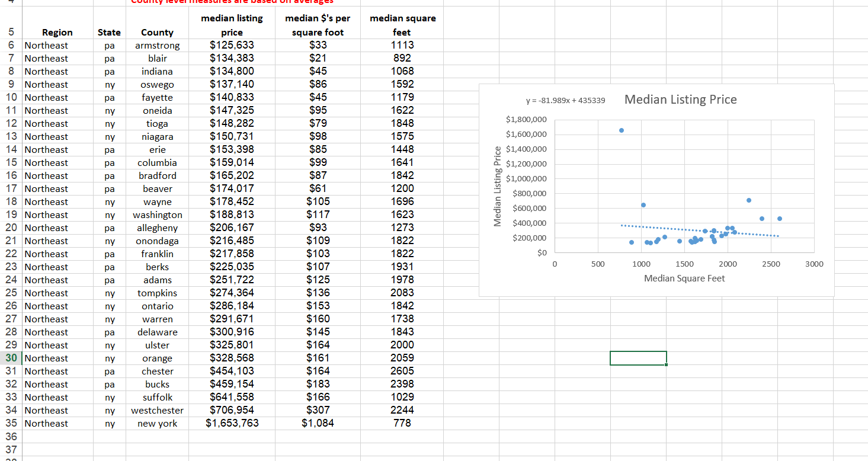Select the tompkins county cell

coord(157,293)
